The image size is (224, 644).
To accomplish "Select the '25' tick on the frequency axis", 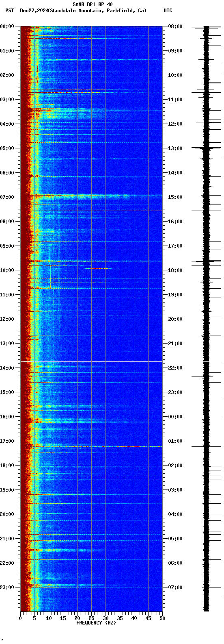I will point(91,618).
